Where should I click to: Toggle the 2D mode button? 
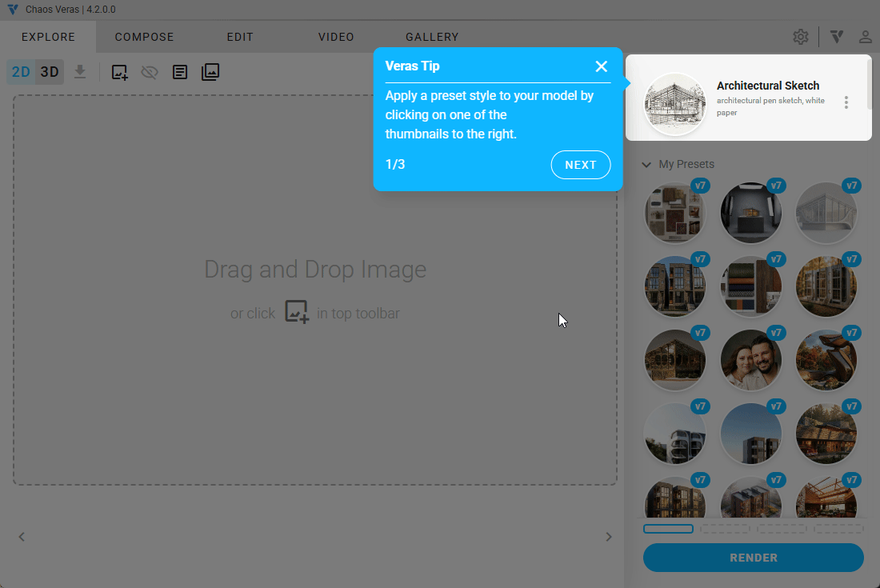[x=21, y=72]
